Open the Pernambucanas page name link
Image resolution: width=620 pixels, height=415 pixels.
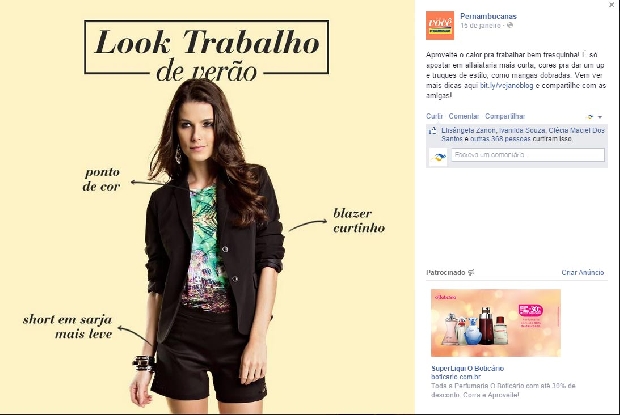click(488, 16)
